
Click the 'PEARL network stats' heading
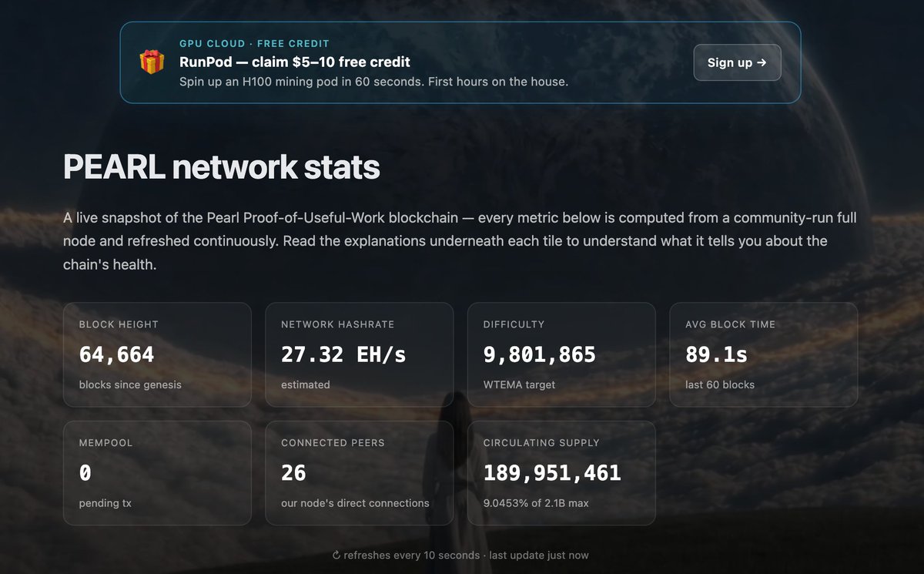(222, 167)
